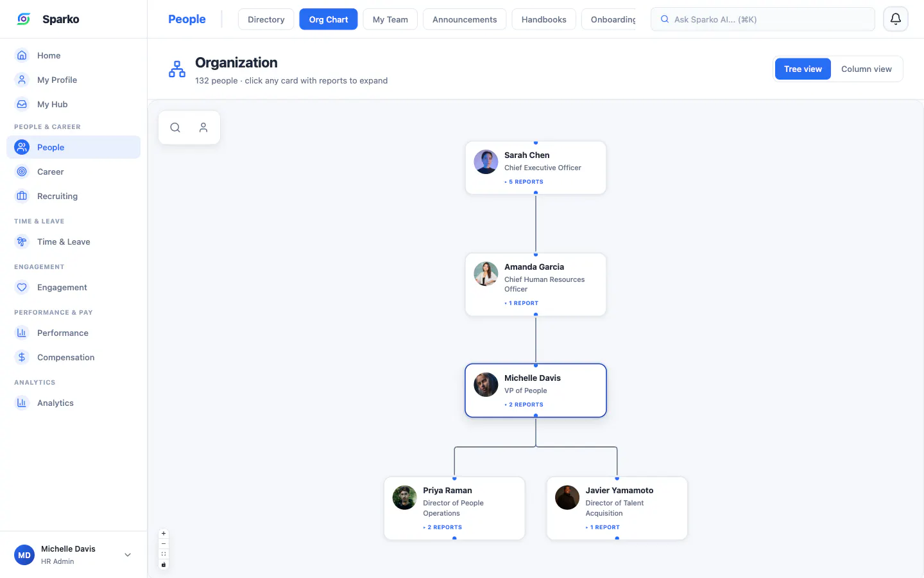Open the Handbooks tab
This screenshot has width=924, height=578.
click(x=544, y=19)
